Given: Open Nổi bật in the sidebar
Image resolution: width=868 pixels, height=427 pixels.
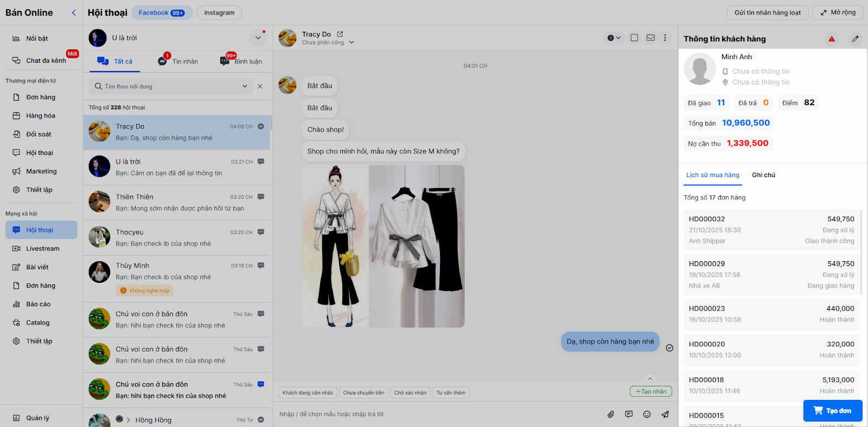Looking at the screenshot, I should [37, 38].
